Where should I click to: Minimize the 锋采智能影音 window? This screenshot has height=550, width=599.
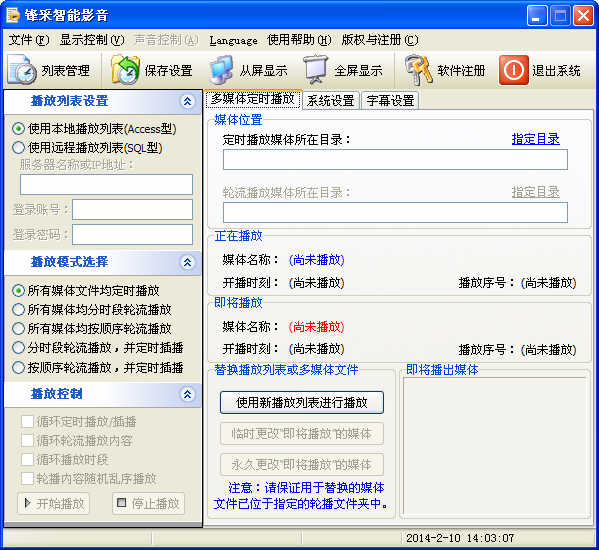tap(537, 16)
